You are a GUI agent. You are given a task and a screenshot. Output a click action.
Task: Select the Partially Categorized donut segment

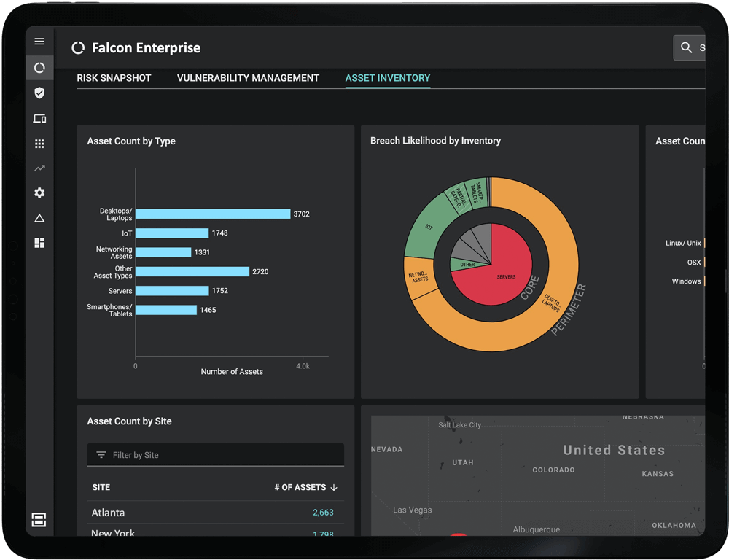coord(459,198)
